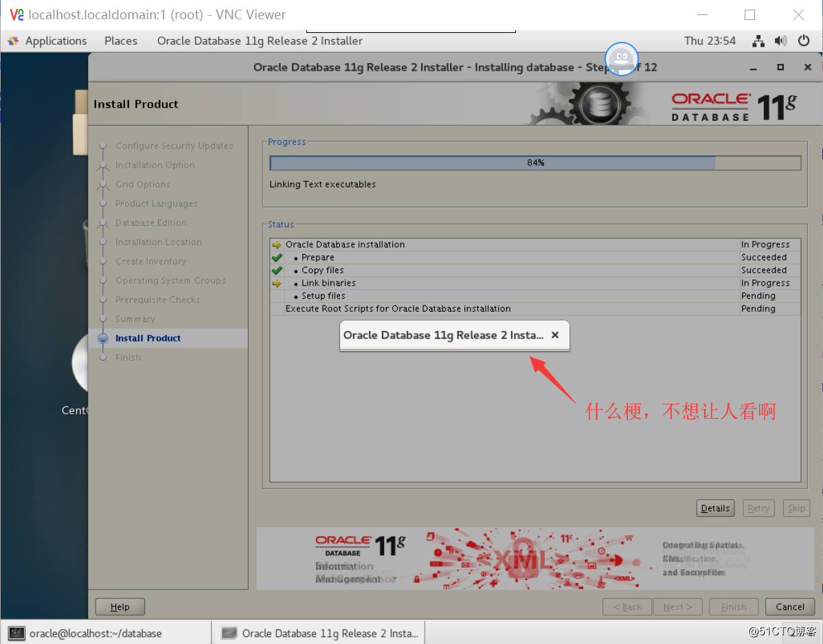This screenshot has height=644, width=823.
Task: Select Summary step in sidebar
Action: tap(135, 319)
